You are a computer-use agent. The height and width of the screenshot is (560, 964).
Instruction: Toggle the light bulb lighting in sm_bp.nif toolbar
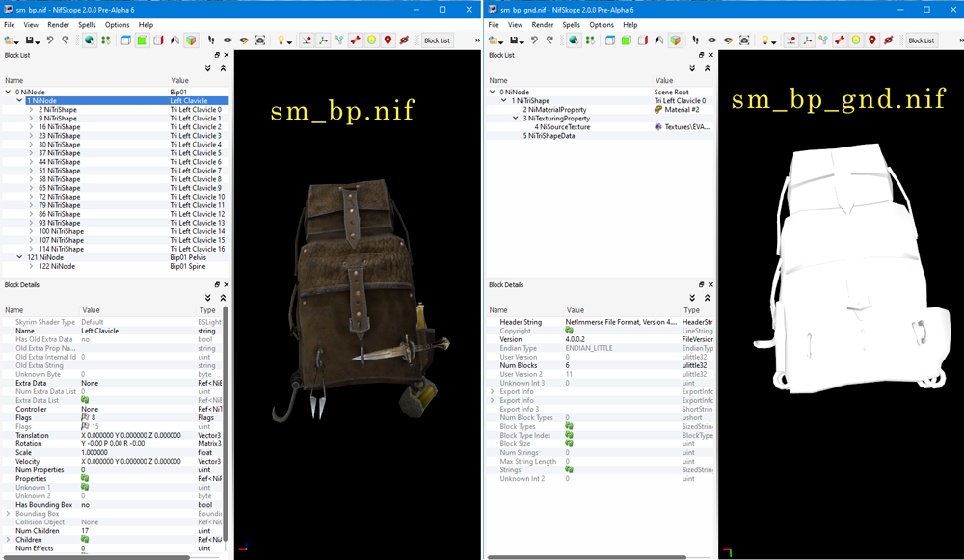pyautogui.click(x=281, y=40)
